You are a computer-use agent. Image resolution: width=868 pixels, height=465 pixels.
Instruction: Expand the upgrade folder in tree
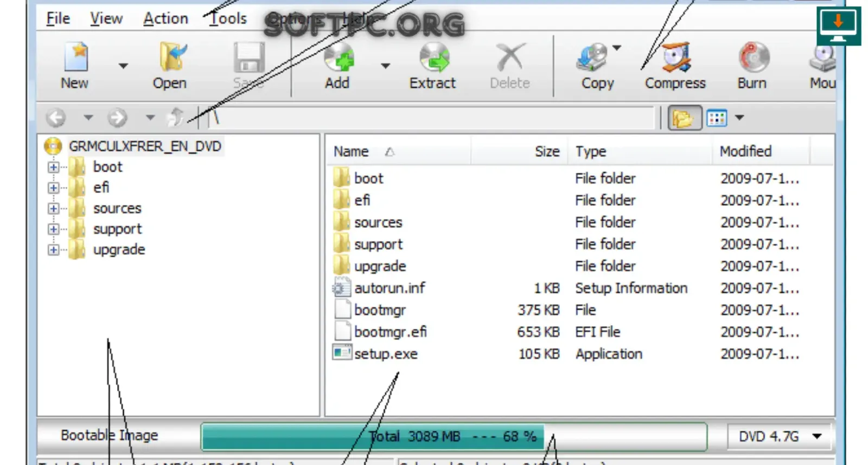(x=53, y=250)
